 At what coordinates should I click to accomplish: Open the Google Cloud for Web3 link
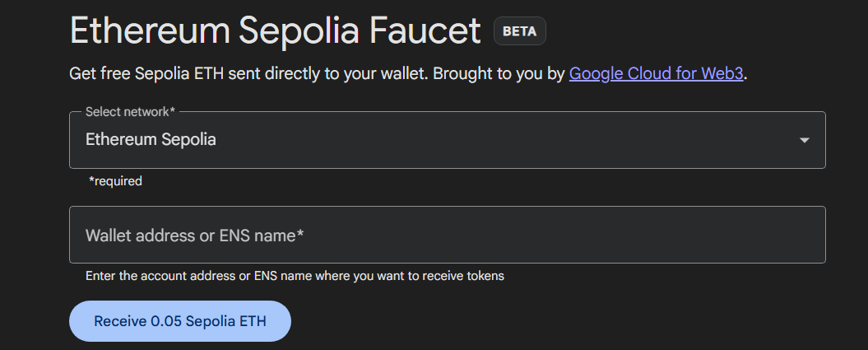point(657,73)
